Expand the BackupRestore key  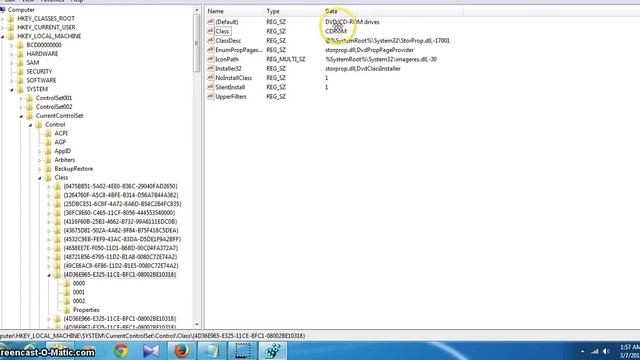(40, 169)
